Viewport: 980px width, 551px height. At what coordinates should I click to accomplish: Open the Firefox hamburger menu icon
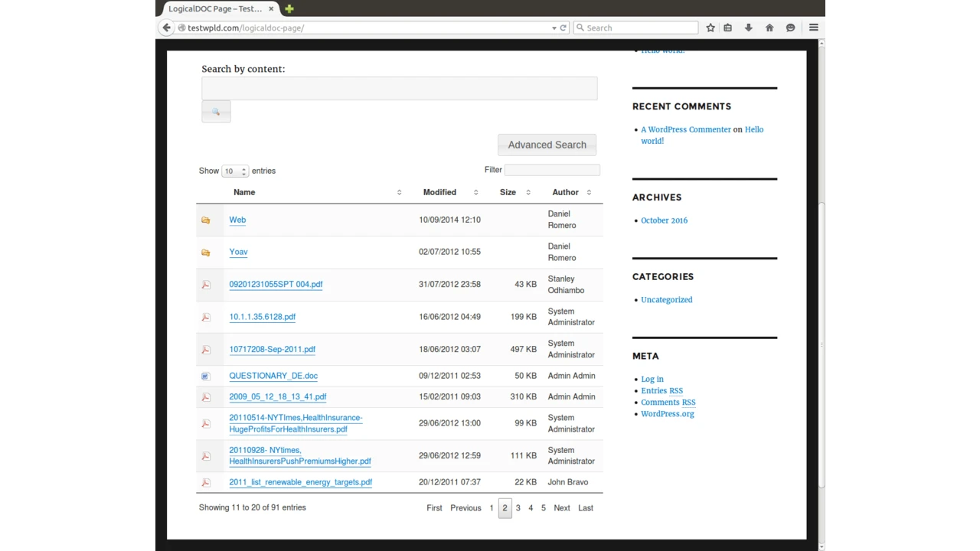813,28
